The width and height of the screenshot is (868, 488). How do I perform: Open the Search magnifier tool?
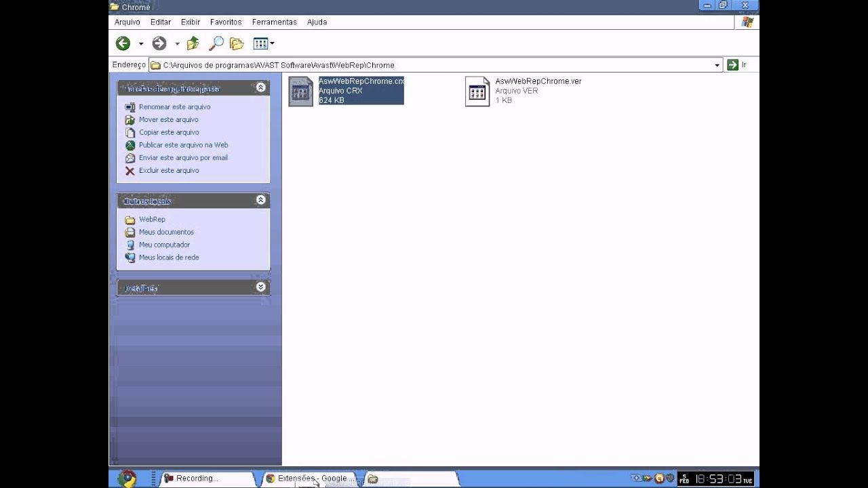(216, 44)
